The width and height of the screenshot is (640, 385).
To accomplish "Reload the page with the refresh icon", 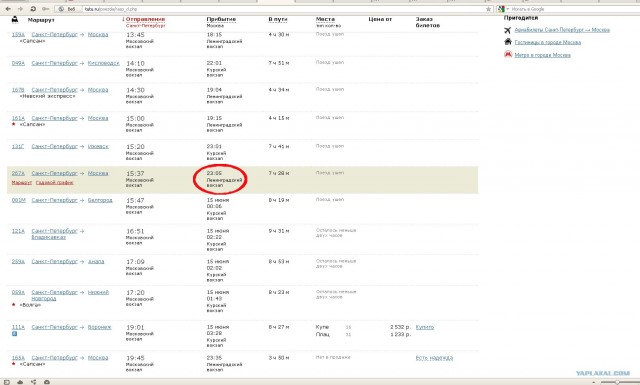I will pyautogui.click(x=33, y=9).
